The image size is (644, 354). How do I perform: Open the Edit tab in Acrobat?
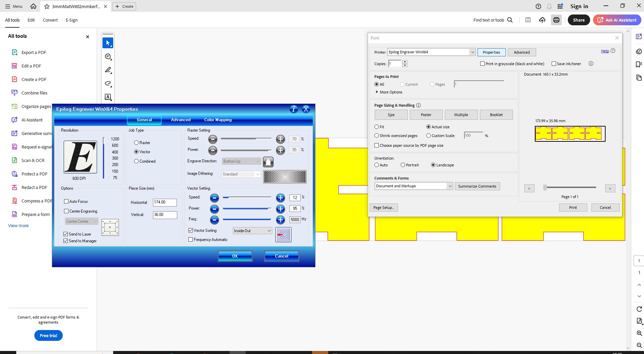tap(31, 20)
